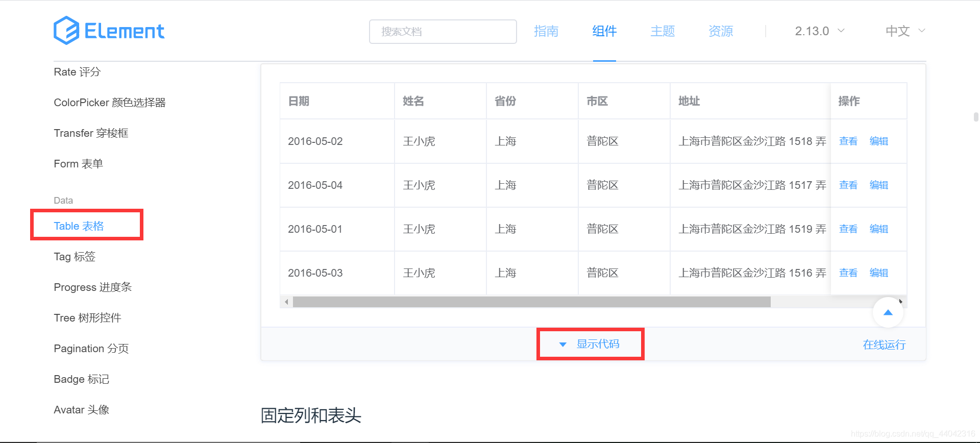Image resolution: width=980 pixels, height=443 pixels.
Task: Open ColorPicker 颜色选择器 in the sidebar
Action: pos(110,103)
